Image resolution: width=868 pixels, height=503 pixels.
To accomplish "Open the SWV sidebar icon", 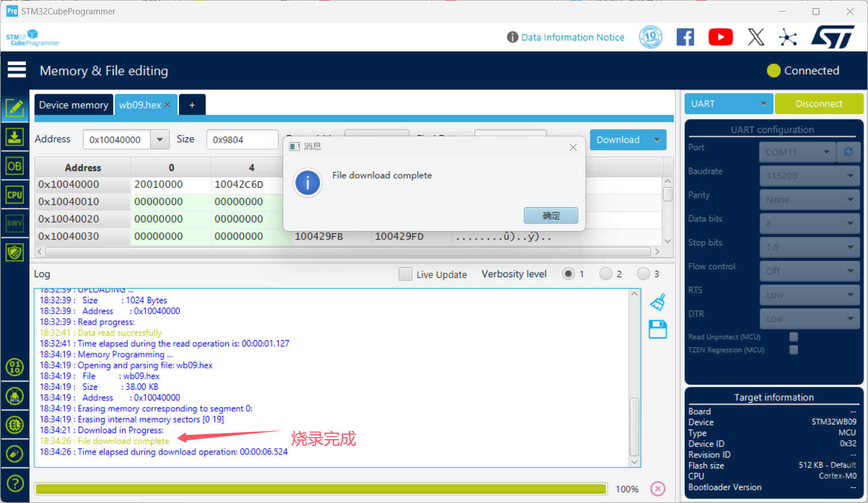I will tap(14, 223).
